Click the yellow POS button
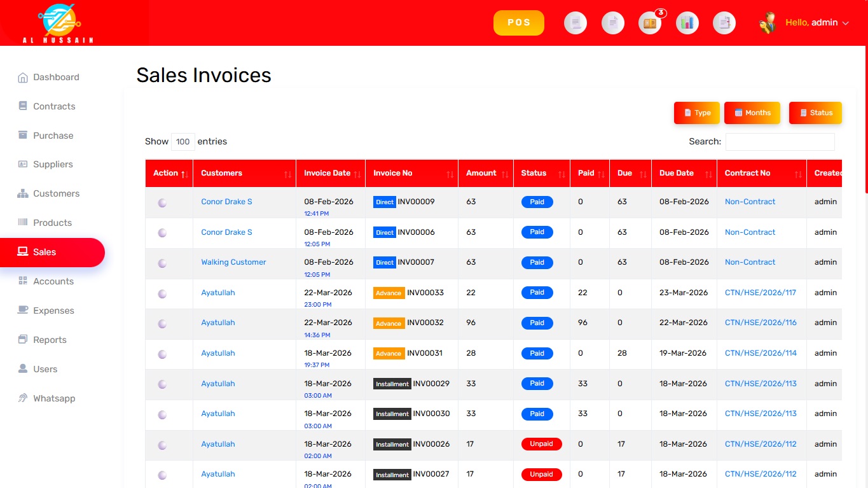 click(x=518, y=23)
